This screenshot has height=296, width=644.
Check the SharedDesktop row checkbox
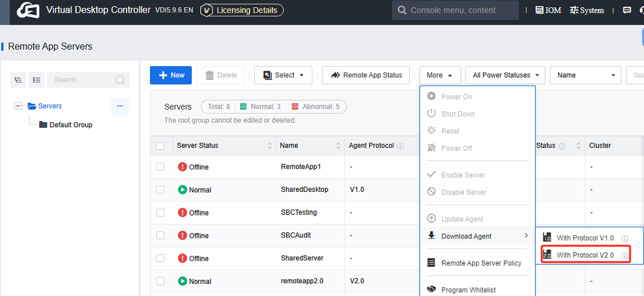(x=160, y=189)
